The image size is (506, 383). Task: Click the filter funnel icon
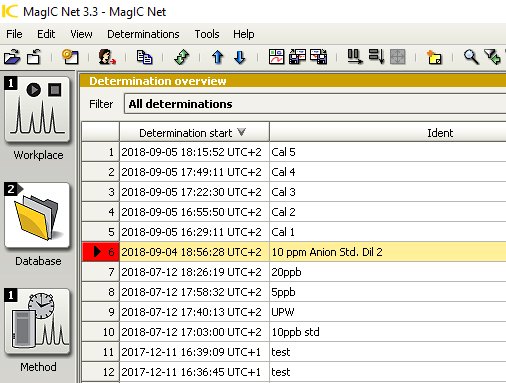(x=492, y=57)
